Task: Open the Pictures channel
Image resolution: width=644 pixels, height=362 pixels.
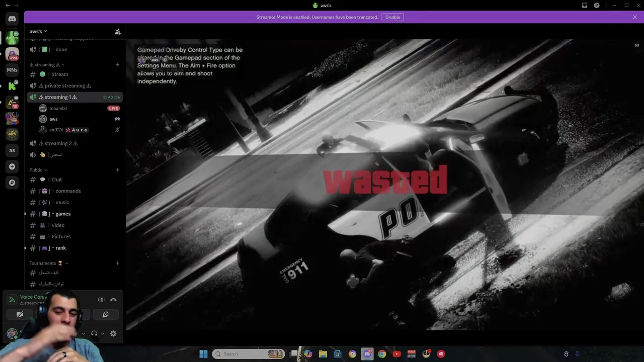Action: [x=74, y=236]
